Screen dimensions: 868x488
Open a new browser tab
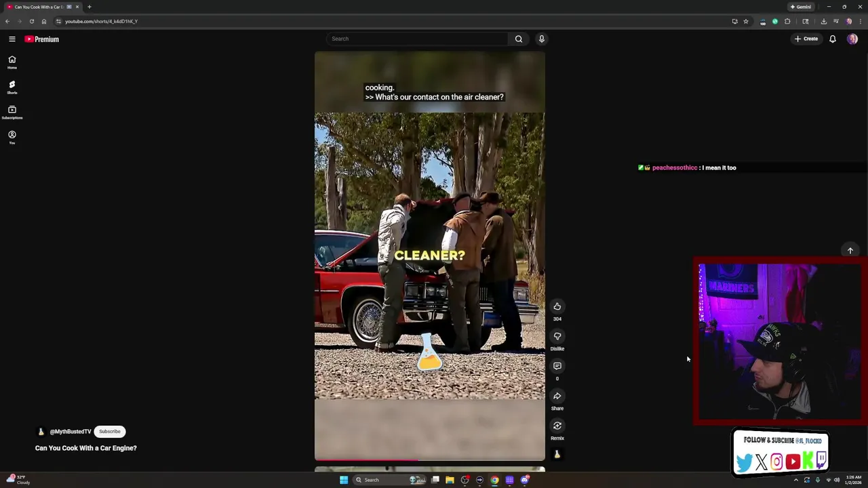89,7
